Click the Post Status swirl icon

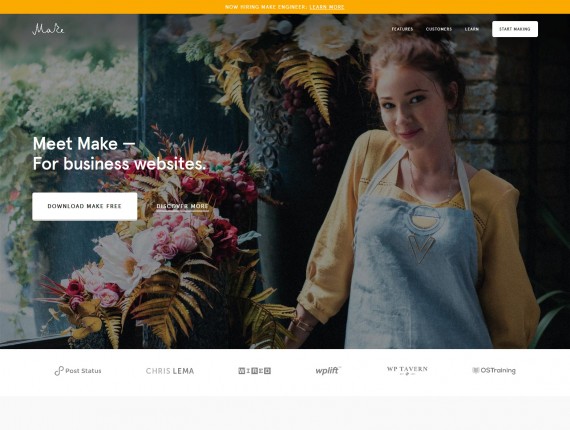coord(59,371)
